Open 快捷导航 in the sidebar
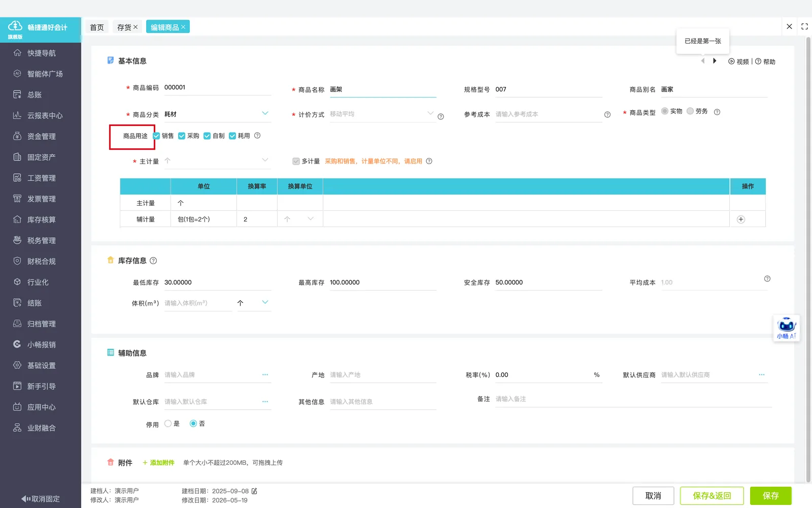 [41, 53]
